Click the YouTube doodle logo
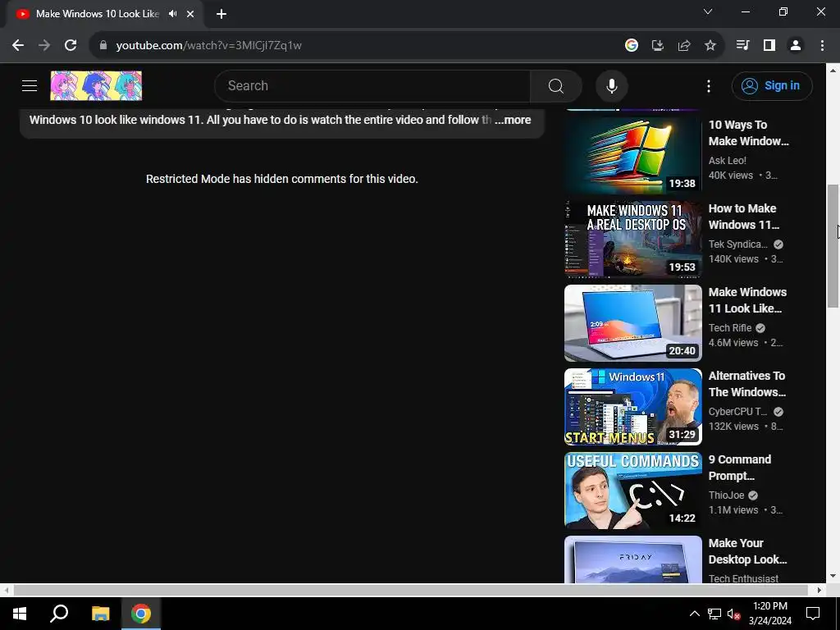Screen dimensions: 840x630 point(97,85)
